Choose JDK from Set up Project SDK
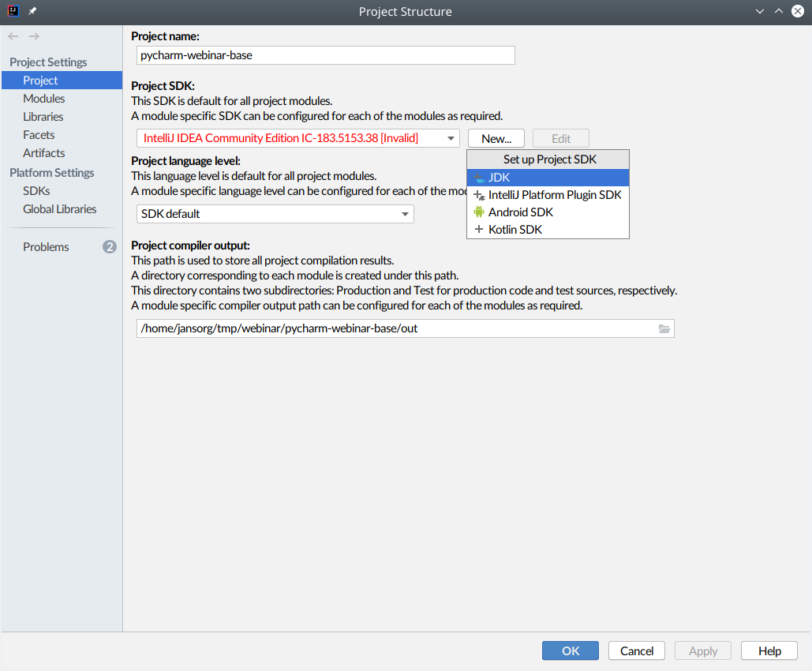This screenshot has height=671, width=812. click(x=548, y=178)
